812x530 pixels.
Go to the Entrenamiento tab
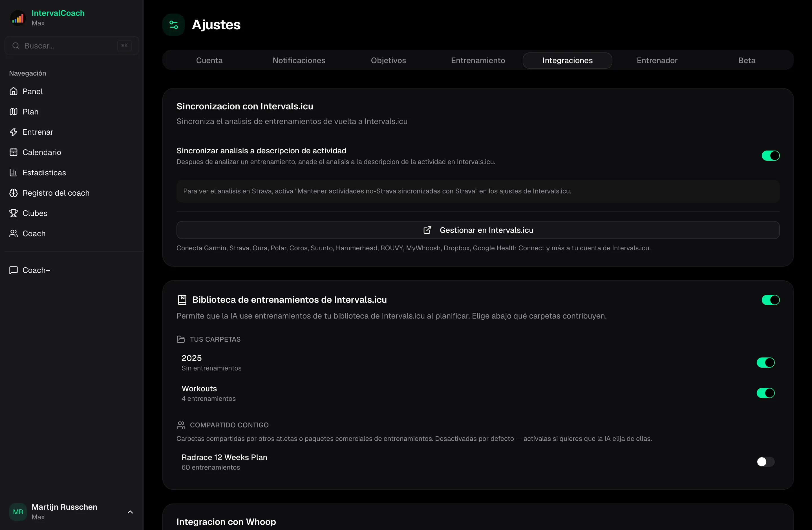pyautogui.click(x=478, y=60)
